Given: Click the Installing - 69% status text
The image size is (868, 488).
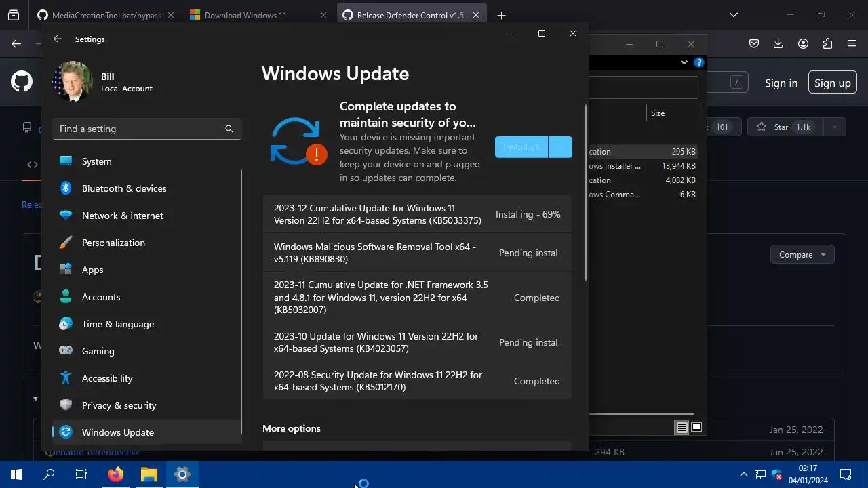Looking at the screenshot, I should (x=528, y=214).
